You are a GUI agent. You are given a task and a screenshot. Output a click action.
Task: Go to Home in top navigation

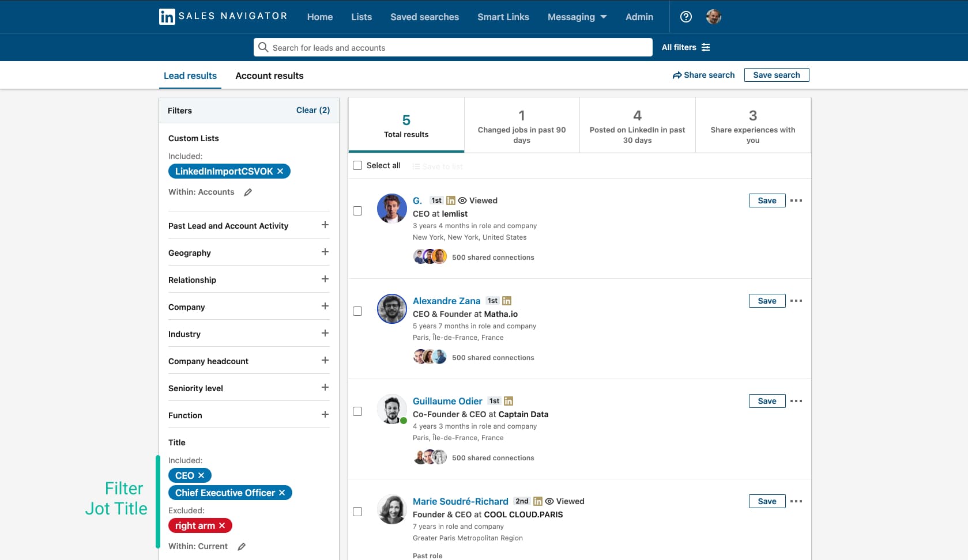pyautogui.click(x=320, y=17)
